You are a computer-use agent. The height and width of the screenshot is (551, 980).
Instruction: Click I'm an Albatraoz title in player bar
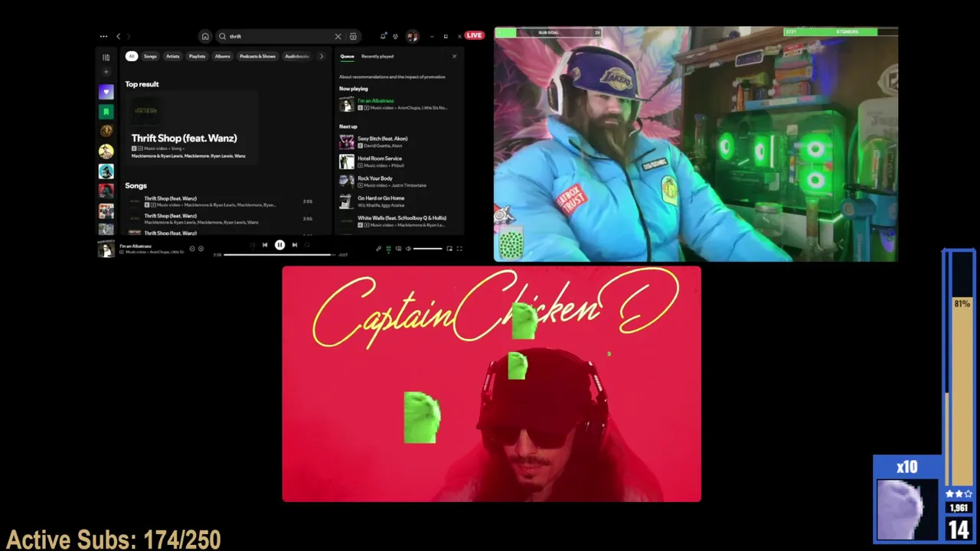pos(136,246)
